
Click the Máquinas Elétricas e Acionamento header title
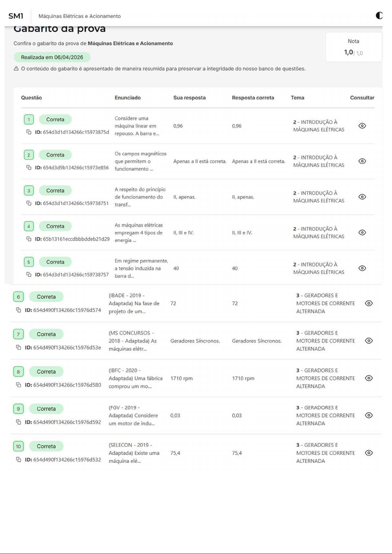click(x=80, y=16)
